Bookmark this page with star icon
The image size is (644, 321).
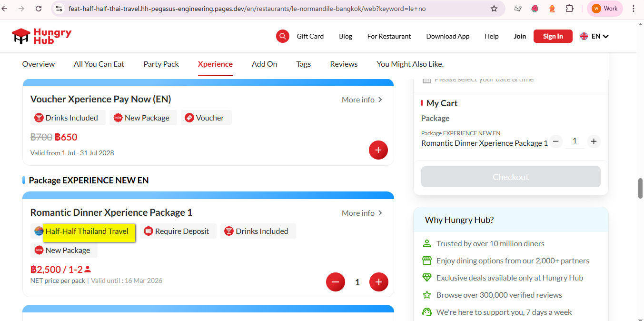coord(494,9)
